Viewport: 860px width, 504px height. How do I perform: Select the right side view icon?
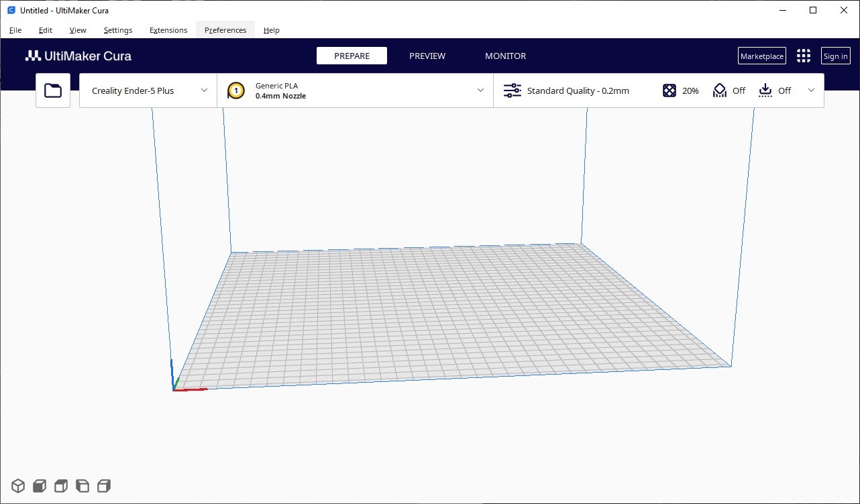click(x=104, y=486)
